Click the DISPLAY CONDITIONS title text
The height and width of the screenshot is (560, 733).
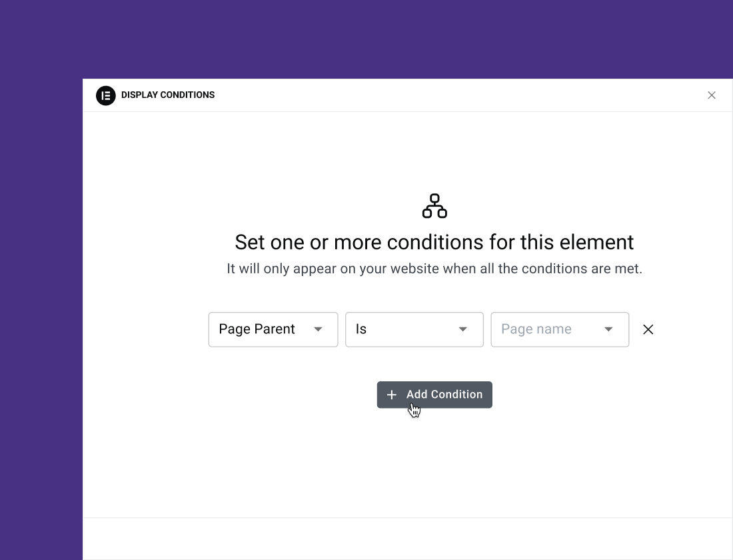tap(168, 95)
